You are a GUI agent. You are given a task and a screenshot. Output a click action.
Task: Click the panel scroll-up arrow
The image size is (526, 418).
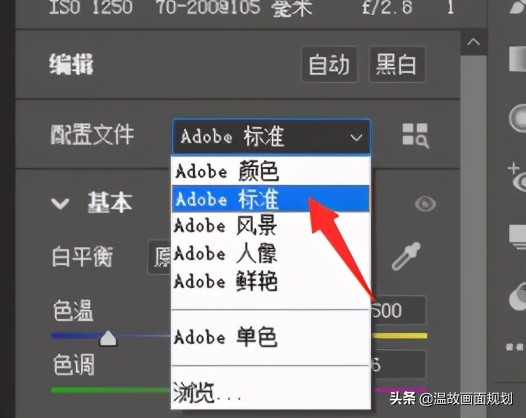473,42
